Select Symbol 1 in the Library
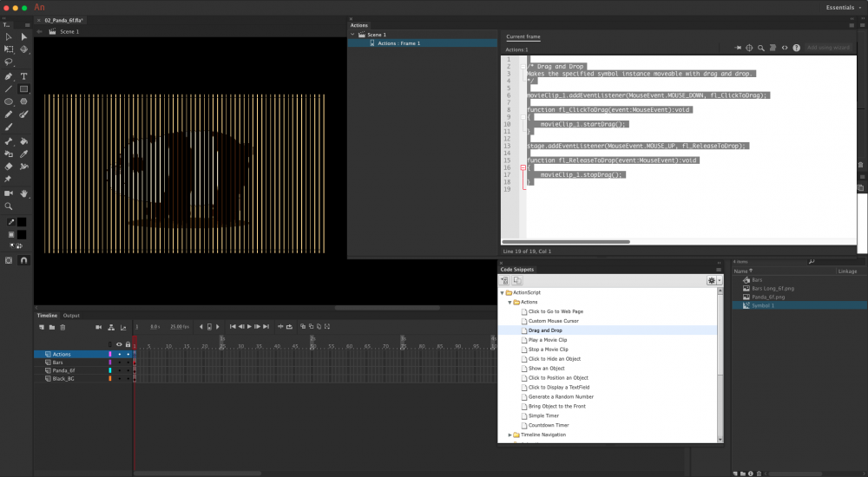This screenshot has height=477, width=868. coord(763,305)
